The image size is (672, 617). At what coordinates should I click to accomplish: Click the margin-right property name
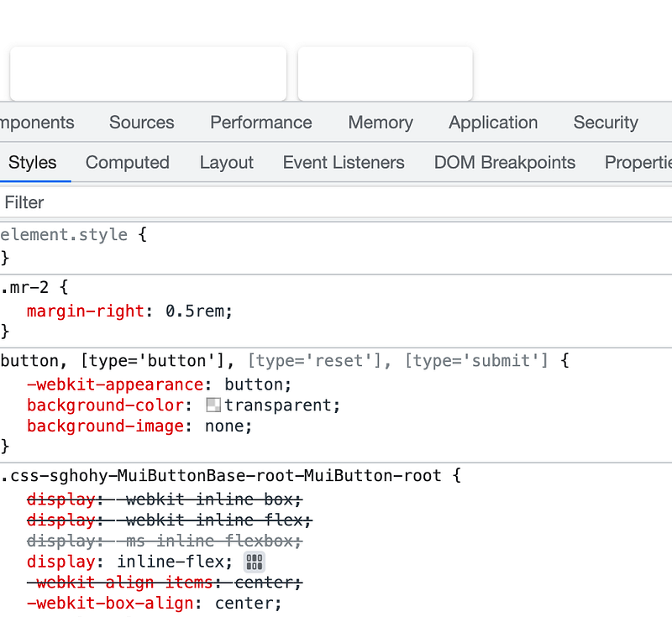click(x=86, y=311)
